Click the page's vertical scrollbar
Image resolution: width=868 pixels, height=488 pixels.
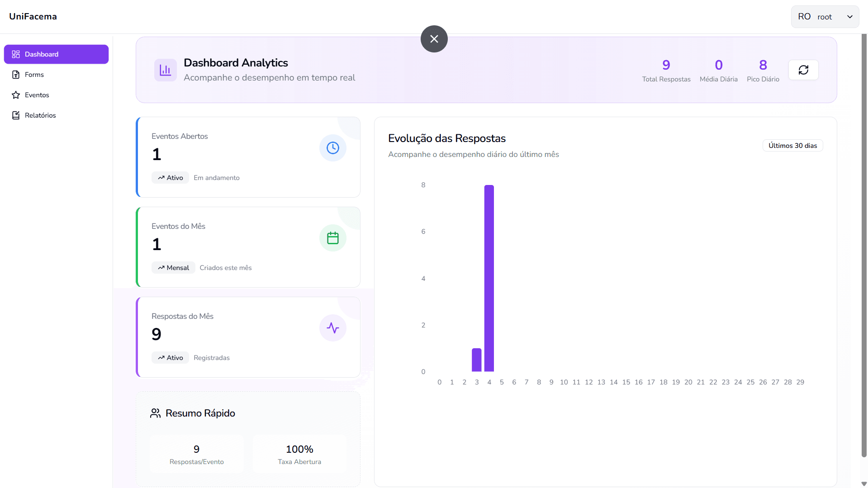point(863,244)
